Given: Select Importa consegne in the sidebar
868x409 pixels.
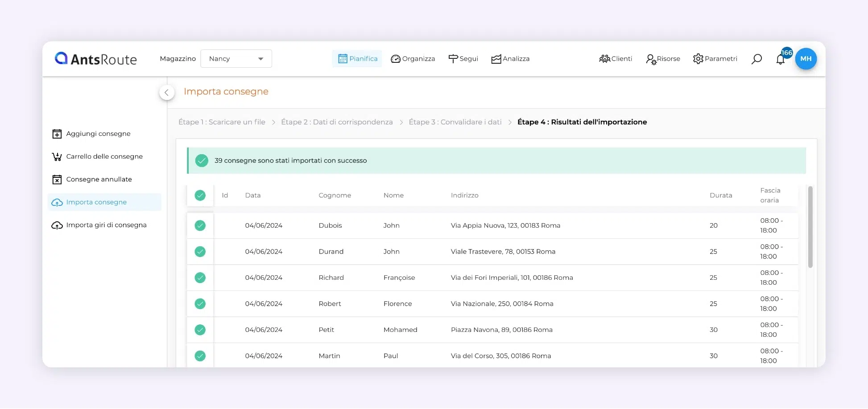Looking at the screenshot, I should click(104, 202).
